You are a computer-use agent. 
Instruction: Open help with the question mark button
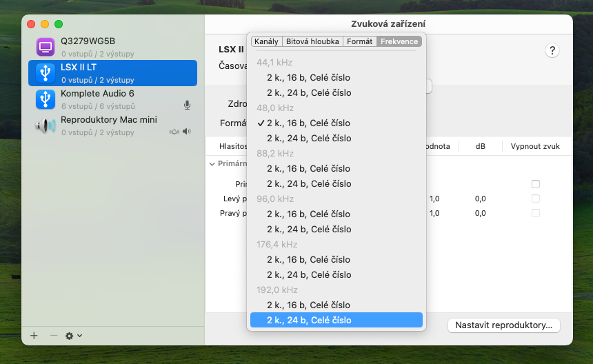pyautogui.click(x=552, y=50)
